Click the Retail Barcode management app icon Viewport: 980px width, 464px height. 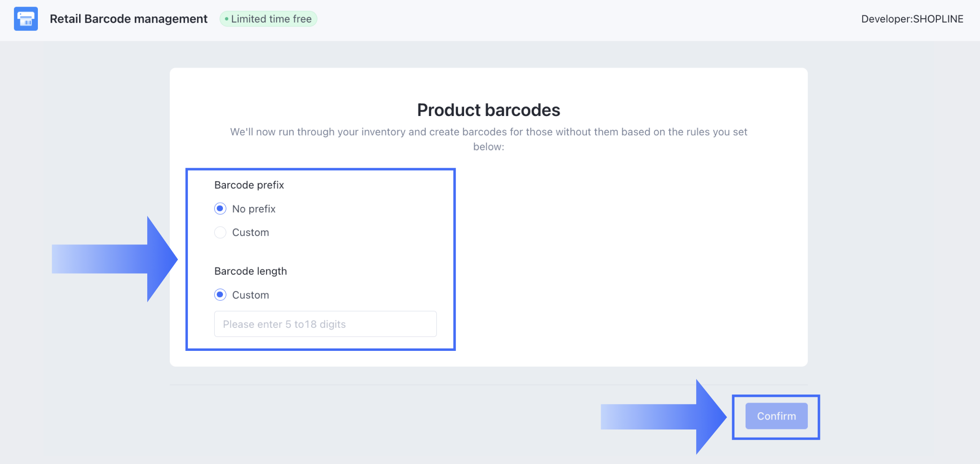point(26,19)
